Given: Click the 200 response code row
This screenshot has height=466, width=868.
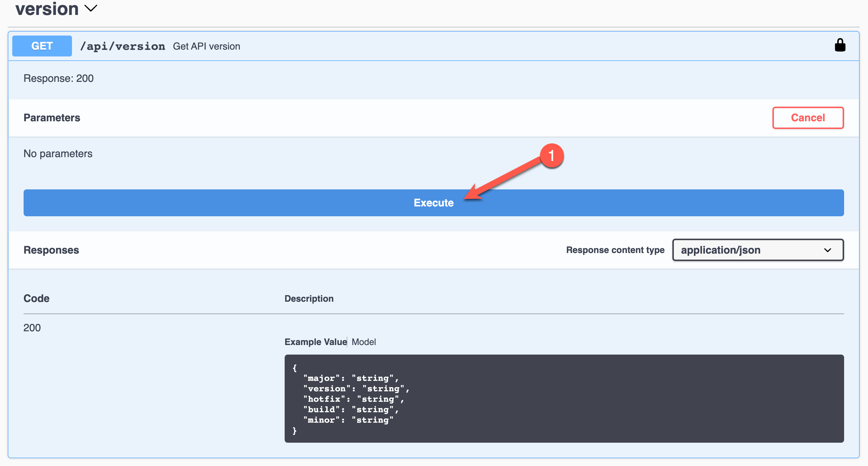Looking at the screenshot, I should pyautogui.click(x=32, y=327).
